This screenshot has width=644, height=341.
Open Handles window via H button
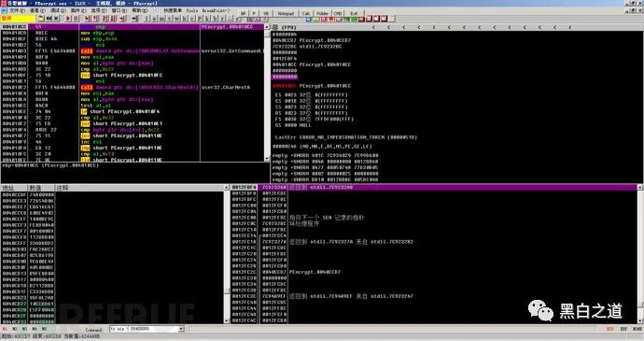[x=185, y=19]
